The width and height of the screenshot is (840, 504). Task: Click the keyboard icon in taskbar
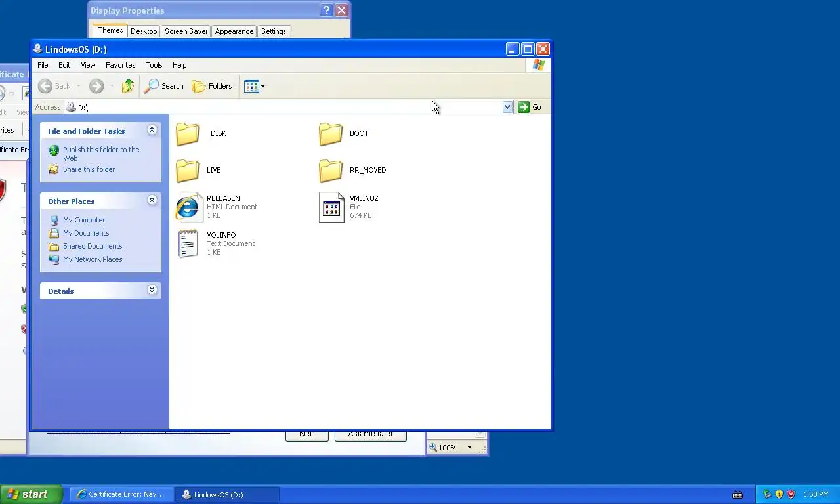click(738, 495)
